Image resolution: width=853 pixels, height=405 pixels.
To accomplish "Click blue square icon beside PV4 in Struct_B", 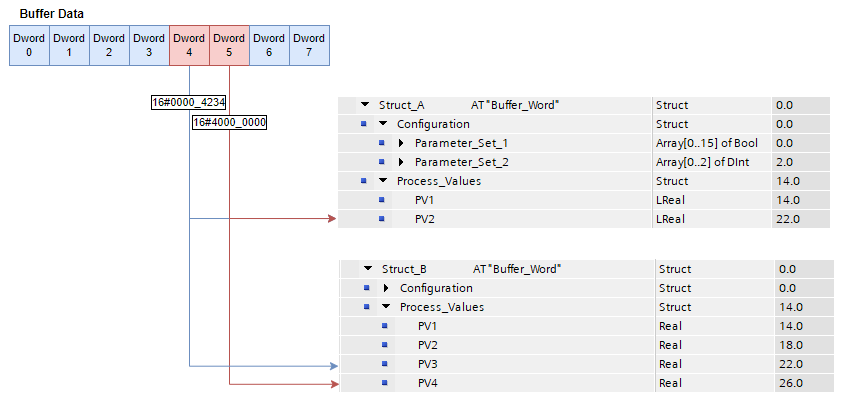I will [385, 383].
